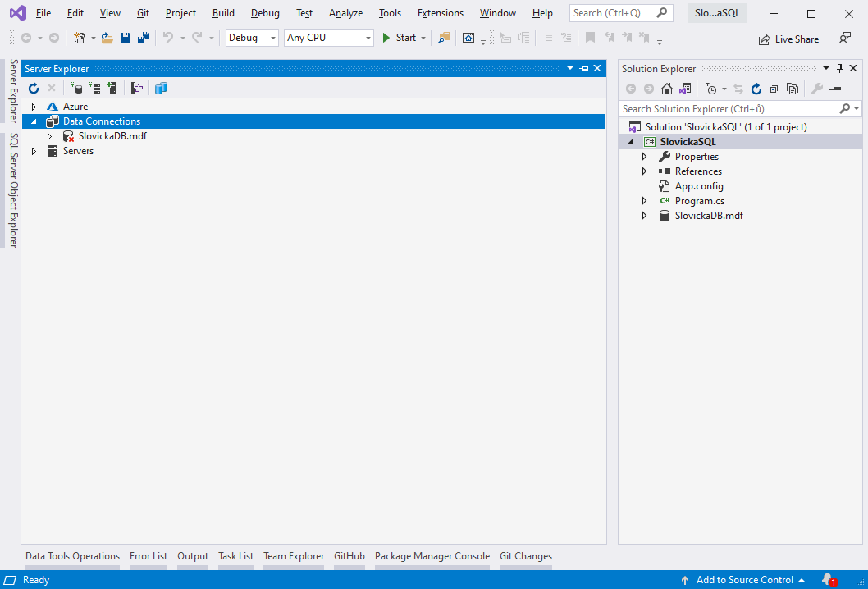Open the SQL Server Object Explorer side tab
The image size is (868, 589).
[14, 189]
